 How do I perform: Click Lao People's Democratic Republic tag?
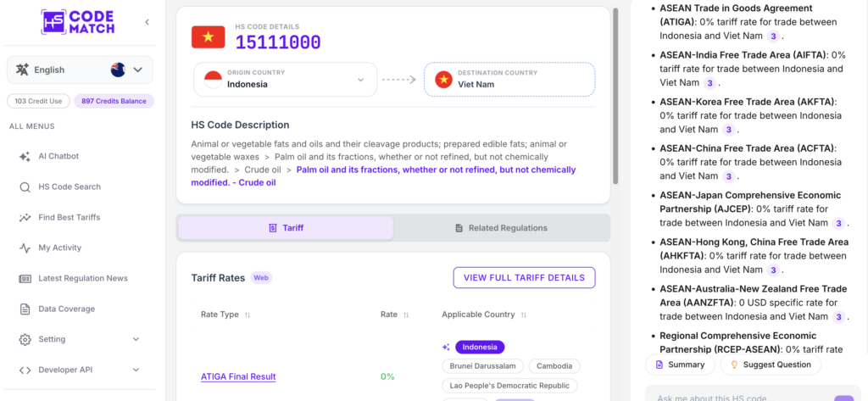pyautogui.click(x=509, y=386)
